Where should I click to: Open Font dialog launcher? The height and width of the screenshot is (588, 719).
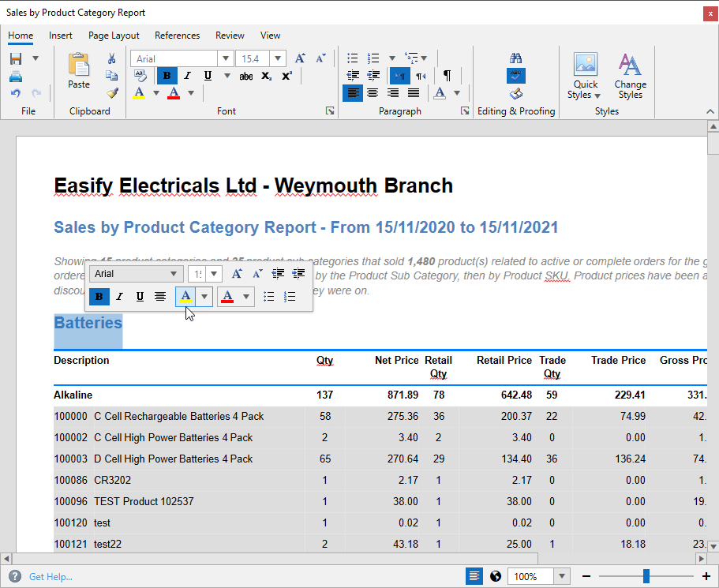pyautogui.click(x=330, y=110)
